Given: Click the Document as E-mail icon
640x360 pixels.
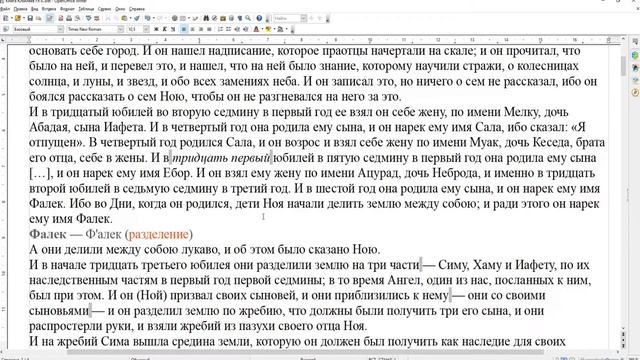Looking at the screenshot, I should tap(38, 18).
